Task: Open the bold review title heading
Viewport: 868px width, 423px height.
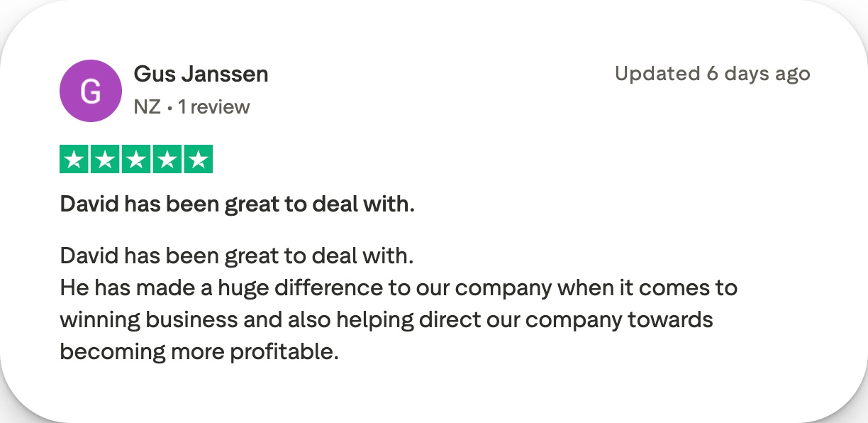Action: point(237,204)
